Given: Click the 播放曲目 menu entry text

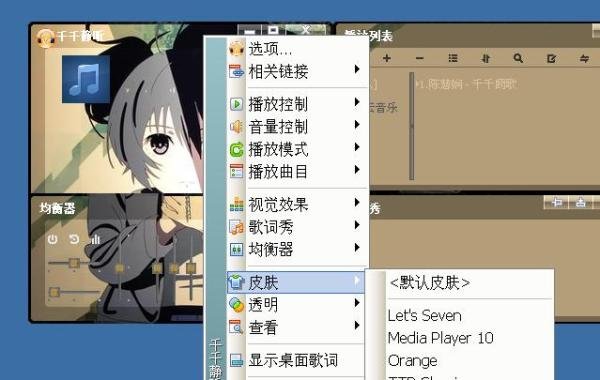Looking at the screenshot, I should [278, 172].
